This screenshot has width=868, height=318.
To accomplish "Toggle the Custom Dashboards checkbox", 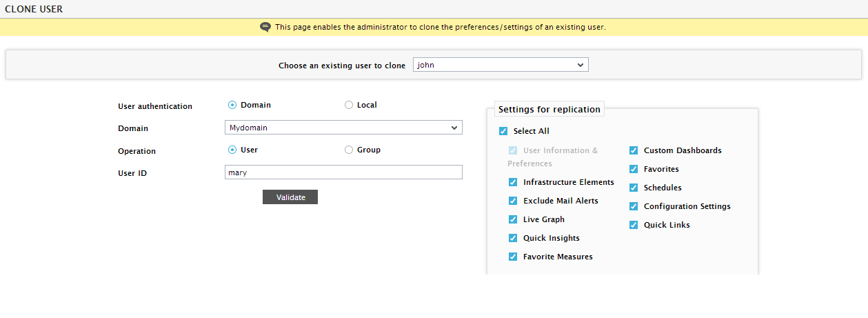I will 634,150.
